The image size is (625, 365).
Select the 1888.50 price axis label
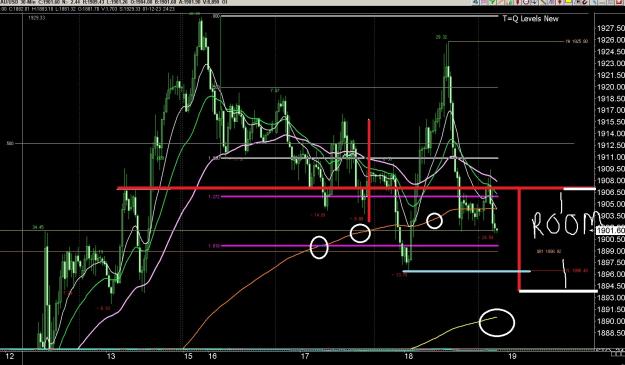pos(611,333)
